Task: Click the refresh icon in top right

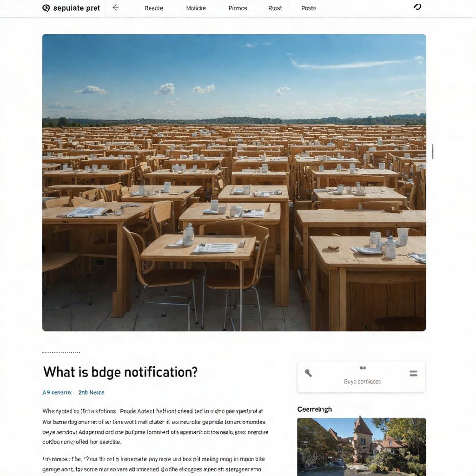Action: tap(417, 7)
